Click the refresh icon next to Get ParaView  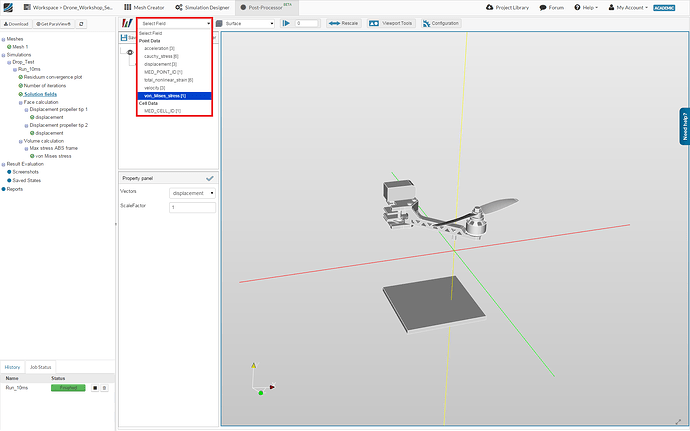click(x=81, y=23)
